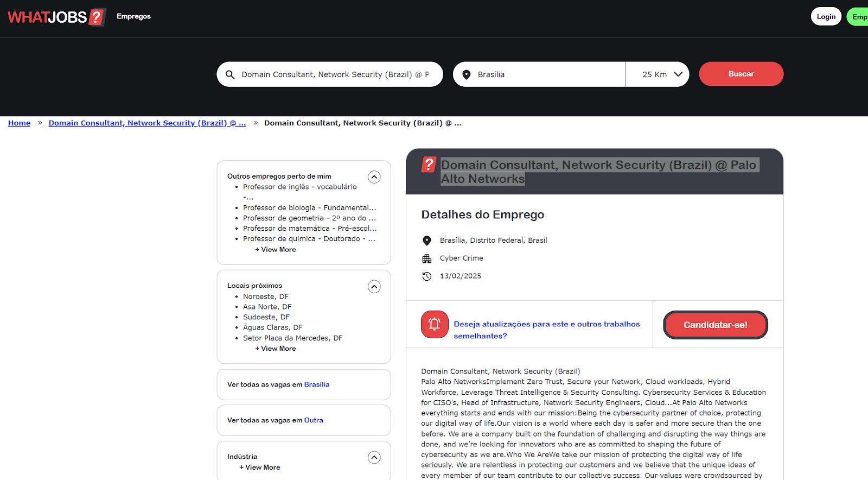The width and height of the screenshot is (868, 480).
Task: Select the Noroeste, DF location
Action: click(x=266, y=296)
